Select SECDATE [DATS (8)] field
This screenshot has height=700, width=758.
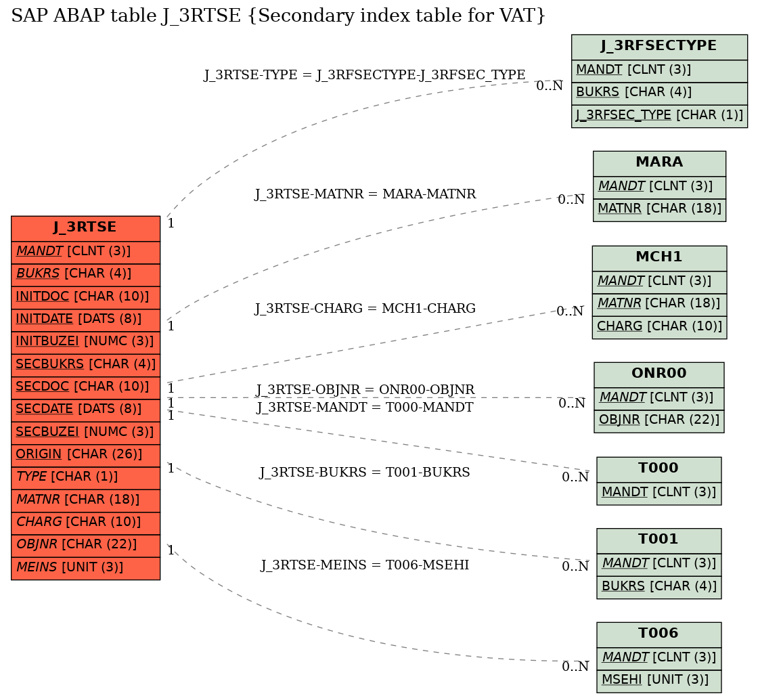point(85,410)
